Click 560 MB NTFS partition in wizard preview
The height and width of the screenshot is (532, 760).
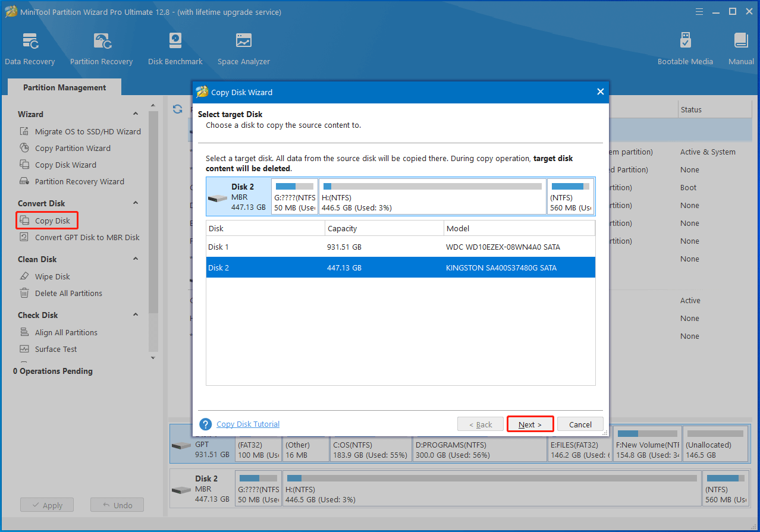point(570,197)
